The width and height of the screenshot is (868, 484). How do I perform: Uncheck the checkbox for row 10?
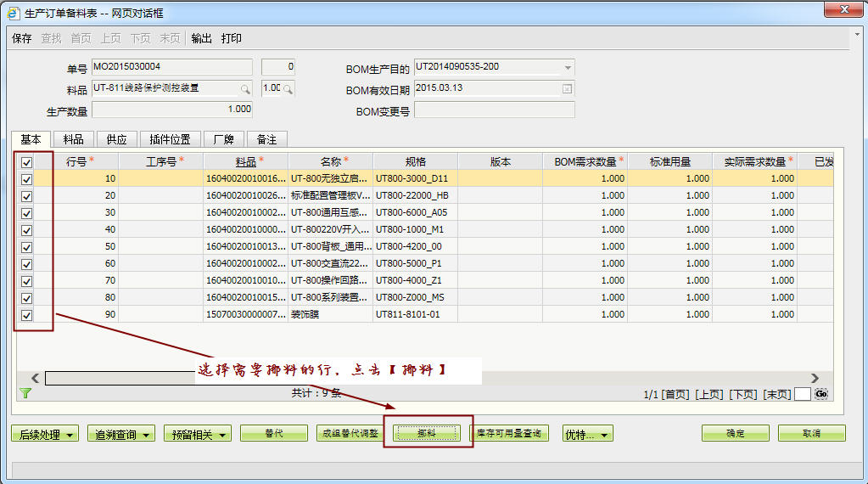[x=26, y=179]
